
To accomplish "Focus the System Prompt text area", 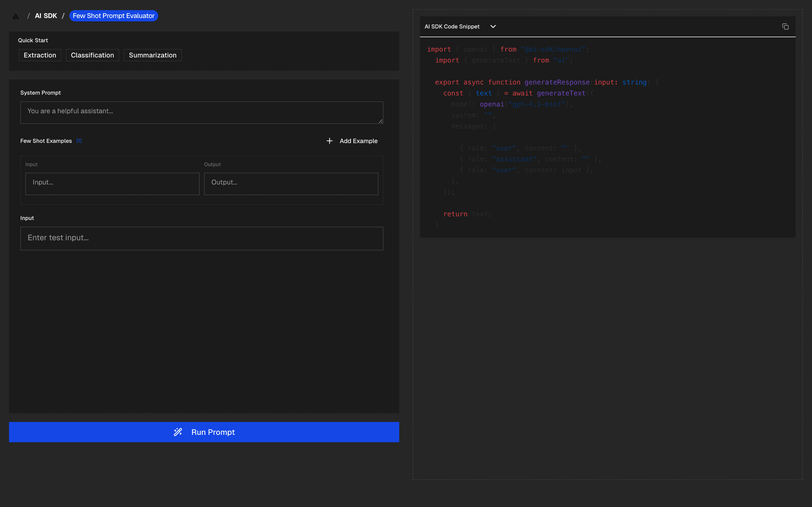I will [x=201, y=112].
